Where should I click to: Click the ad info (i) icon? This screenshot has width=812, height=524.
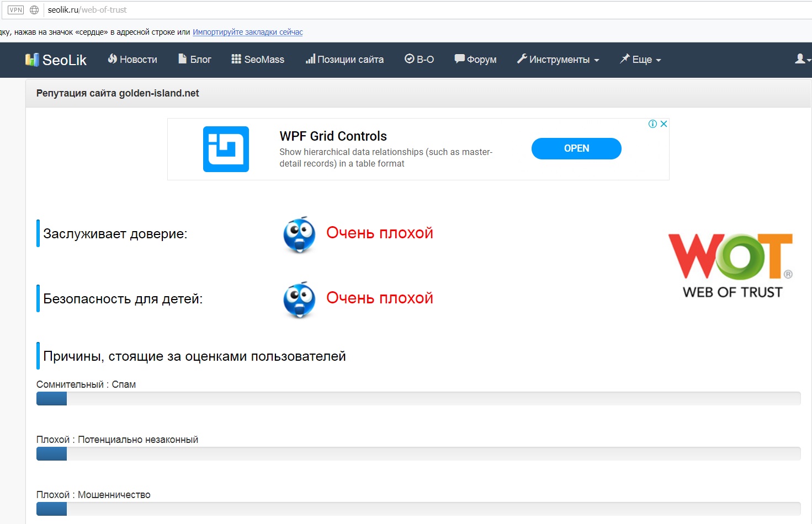pyautogui.click(x=652, y=124)
